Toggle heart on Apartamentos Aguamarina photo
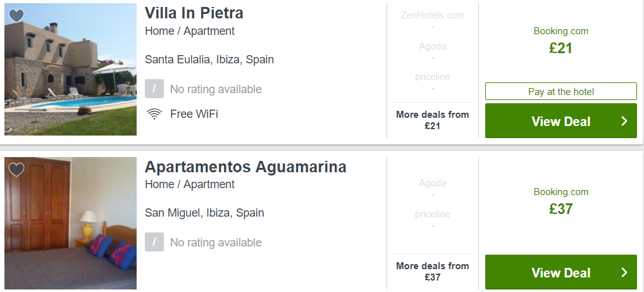The width and height of the screenshot is (644, 292). click(16, 170)
